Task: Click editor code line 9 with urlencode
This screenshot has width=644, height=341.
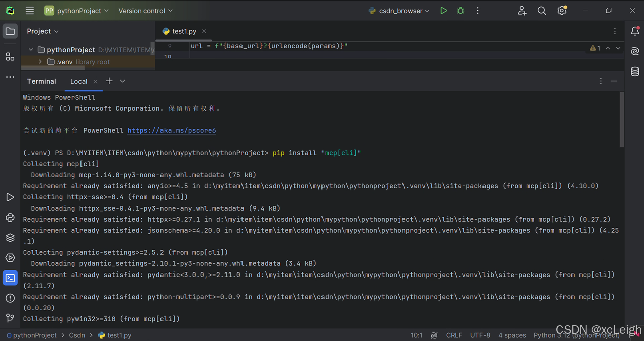Action: [x=269, y=46]
